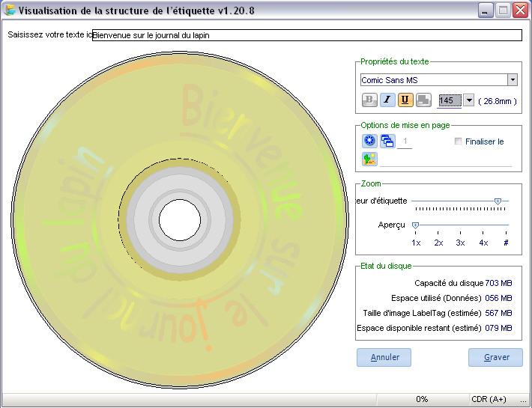Click the Graver button
The image size is (532, 408).
pyautogui.click(x=496, y=357)
